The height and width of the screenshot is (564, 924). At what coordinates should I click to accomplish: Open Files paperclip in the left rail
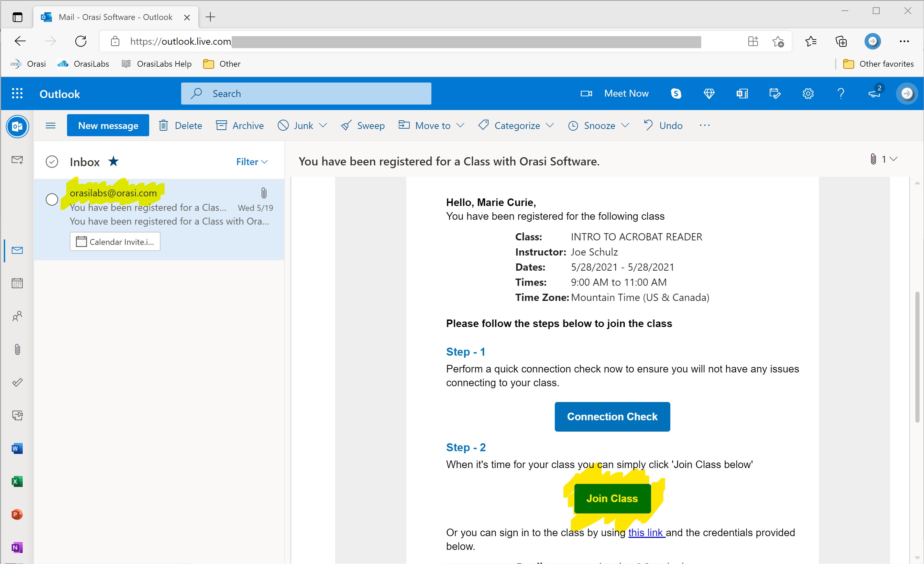[x=17, y=349]
